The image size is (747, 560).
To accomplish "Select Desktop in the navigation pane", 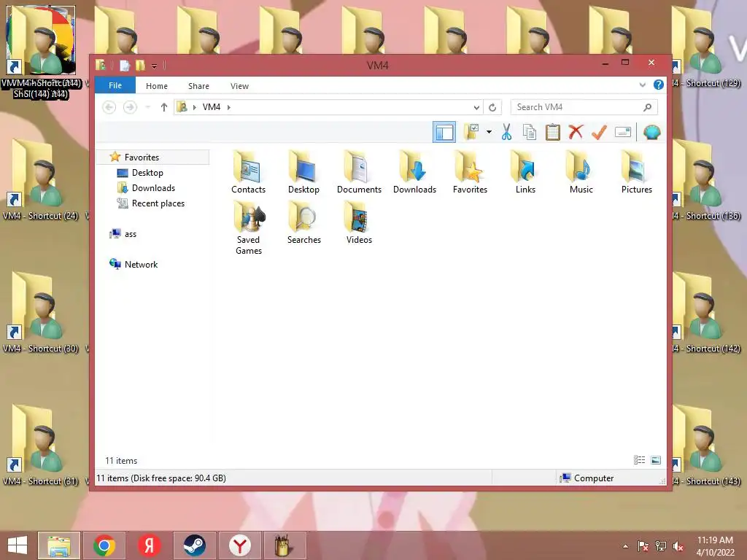I will 147,172.
